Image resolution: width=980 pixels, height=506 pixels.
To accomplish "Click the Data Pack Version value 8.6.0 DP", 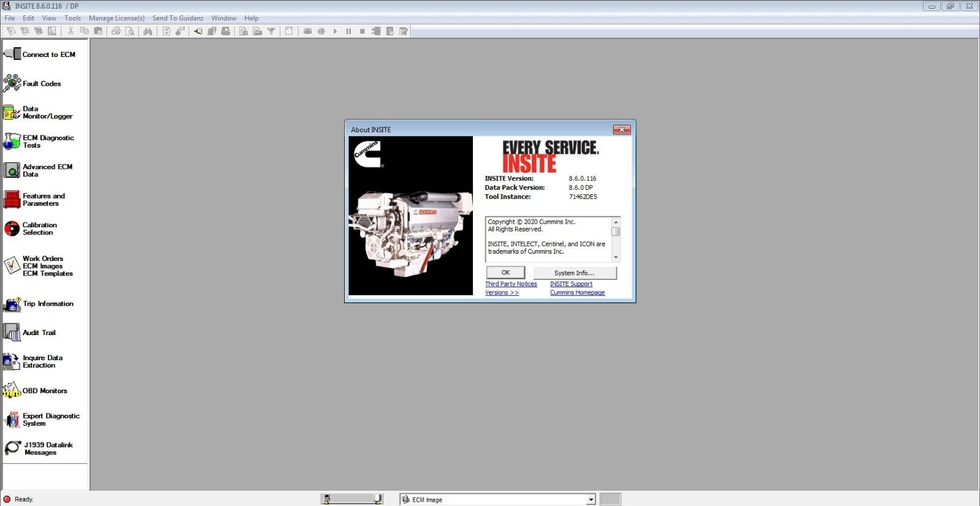I will click(x=581, y=188).
